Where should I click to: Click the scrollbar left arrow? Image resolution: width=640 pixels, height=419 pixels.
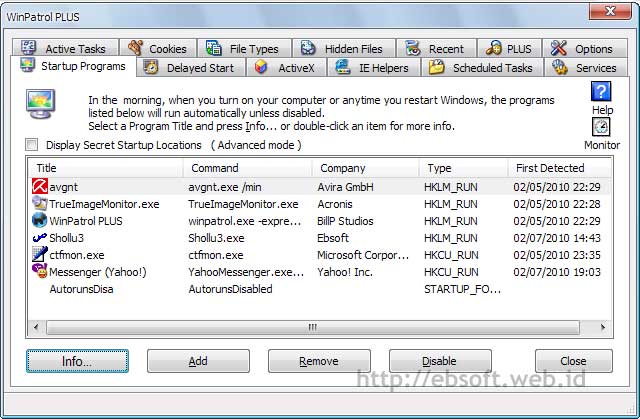pos(36,327)
